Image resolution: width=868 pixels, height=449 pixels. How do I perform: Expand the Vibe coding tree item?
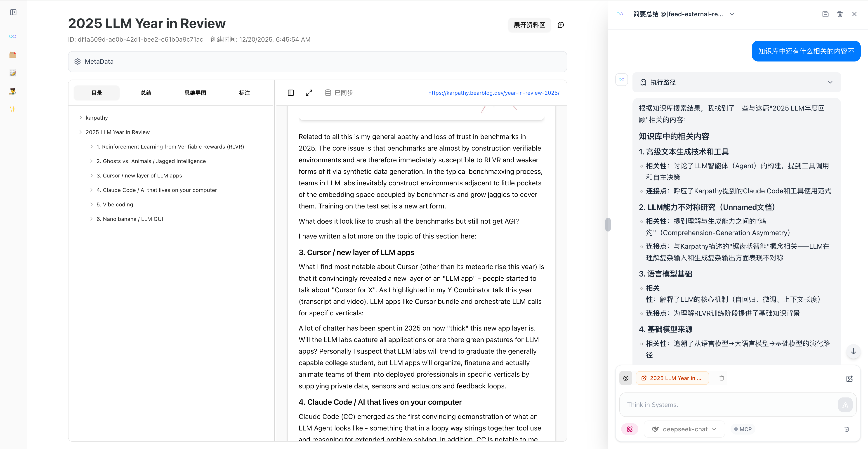[x=91, y=205]
